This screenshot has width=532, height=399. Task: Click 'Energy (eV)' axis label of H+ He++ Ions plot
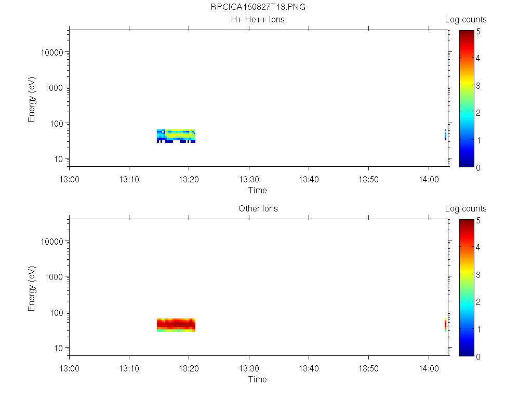click(x=32, y=100)
